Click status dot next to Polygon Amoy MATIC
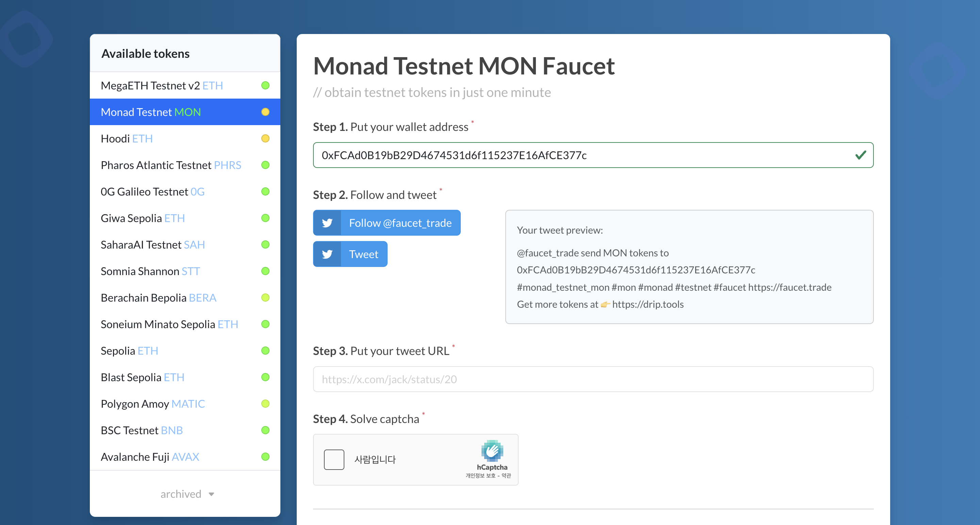Viewport: 980px width, 525px height. click(x=265, y=404)
